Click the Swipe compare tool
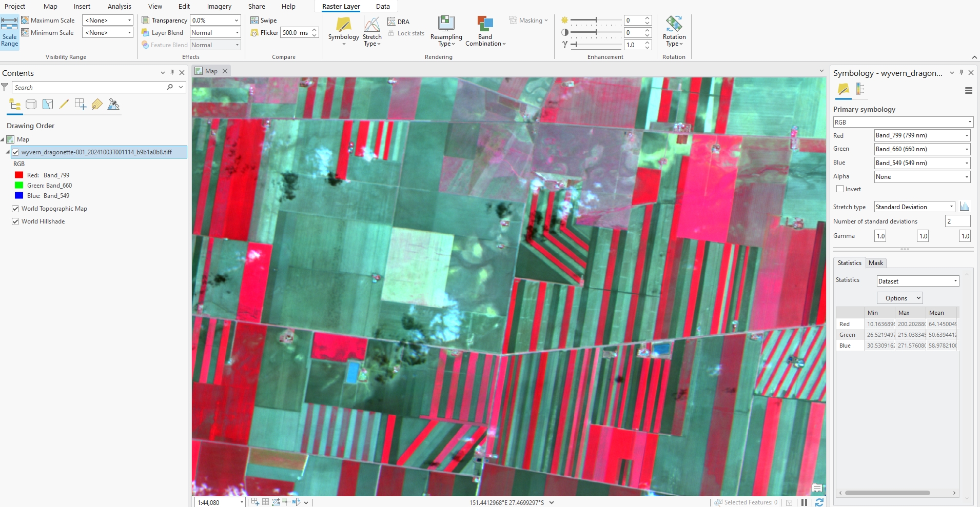Screen dimensions: 980x507 coord(264,21)
